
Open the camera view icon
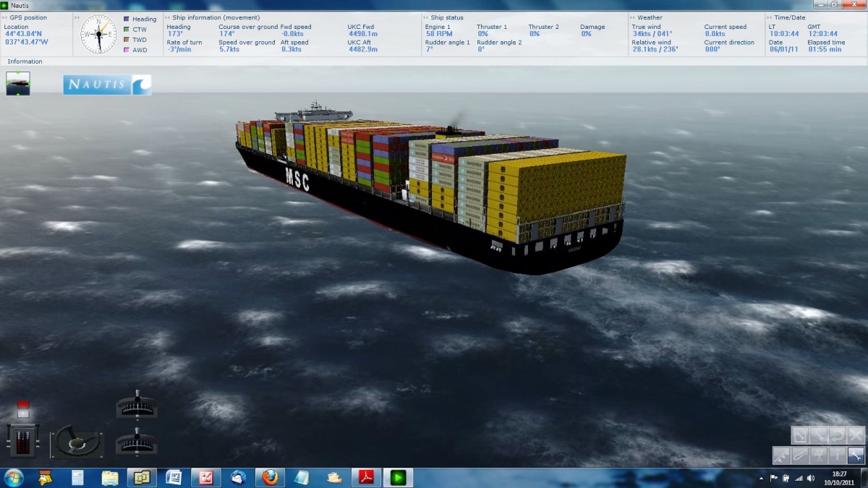click(x=819, y=455)
